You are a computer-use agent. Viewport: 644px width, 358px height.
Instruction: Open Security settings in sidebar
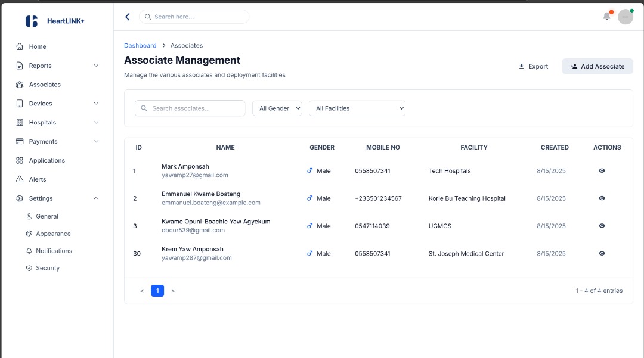(x=48, y=268)
